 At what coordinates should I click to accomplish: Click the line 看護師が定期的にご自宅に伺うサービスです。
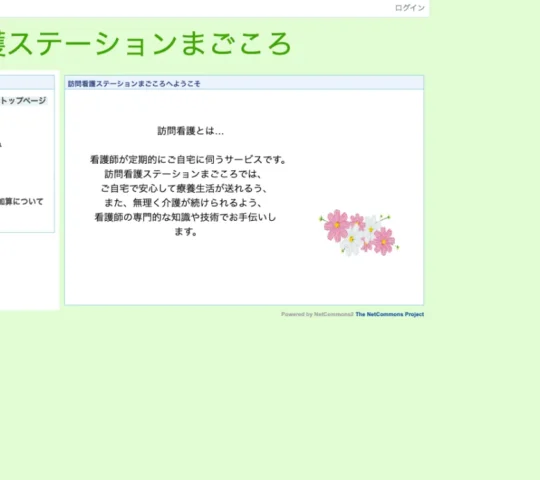188,160
